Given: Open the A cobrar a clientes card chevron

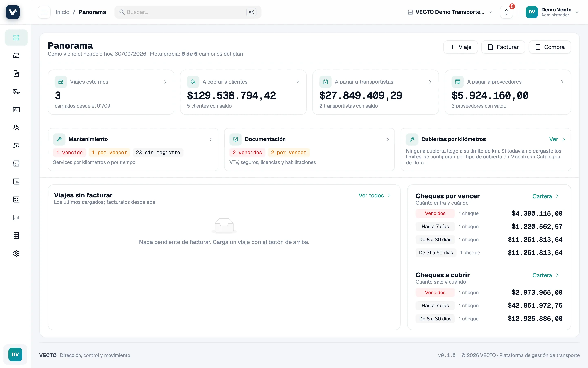Looking at the screenshot, I should click(x=298, y=82).
